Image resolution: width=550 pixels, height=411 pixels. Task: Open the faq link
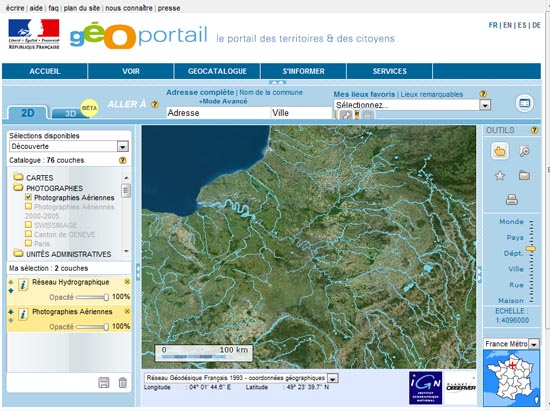53,8
